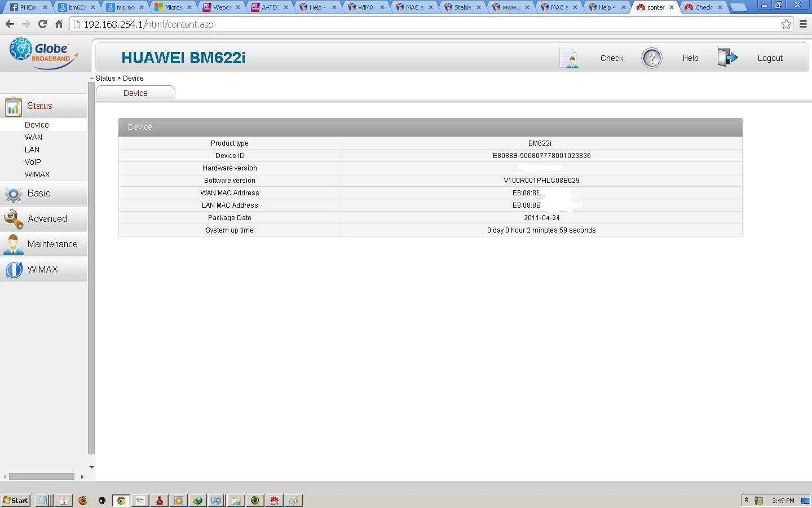Image resolution: width=812 pixels, height=508 pixels.
Task: Expand the Advanced menu section
Action: [43, 218]
